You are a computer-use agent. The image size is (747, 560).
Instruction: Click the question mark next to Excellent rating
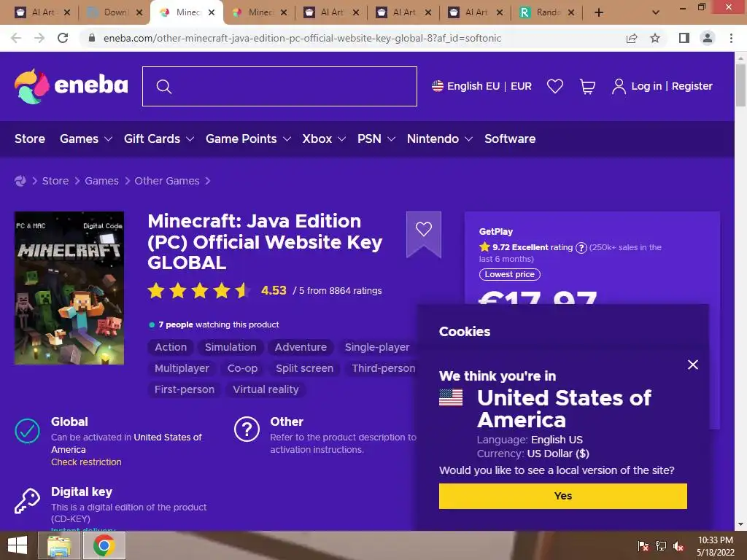click(x=581, y=248)
